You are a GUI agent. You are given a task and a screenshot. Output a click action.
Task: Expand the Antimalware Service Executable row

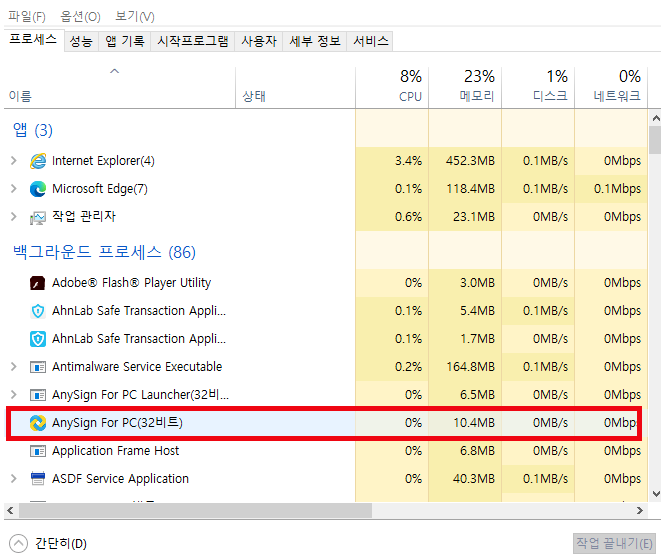point(14,367)
